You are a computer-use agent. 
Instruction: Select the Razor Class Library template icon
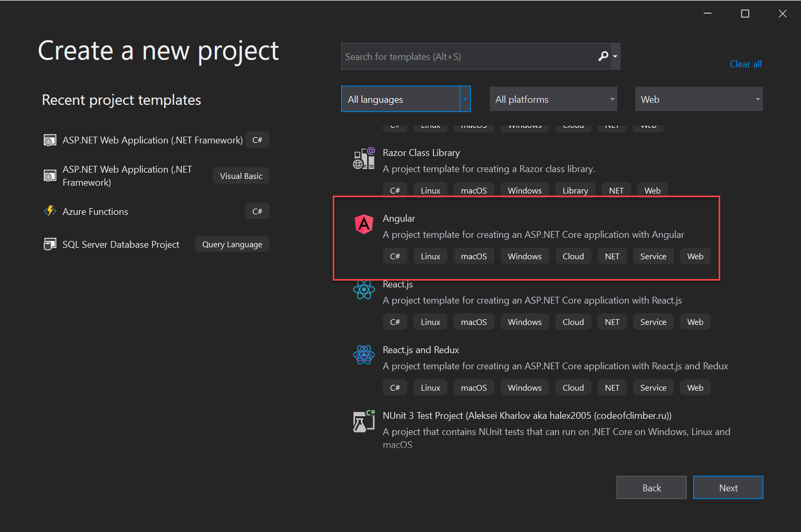pos(363,158)
